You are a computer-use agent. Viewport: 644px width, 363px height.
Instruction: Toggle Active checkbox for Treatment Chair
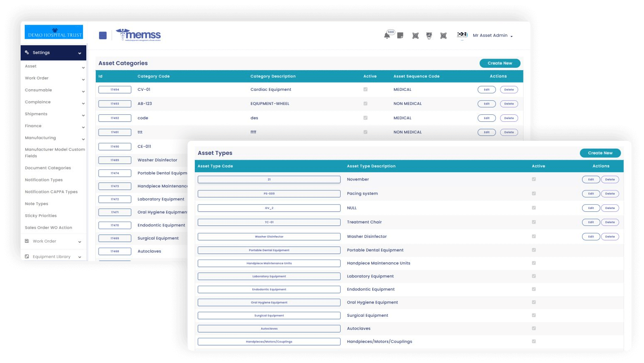pyautogui.click(x=534, y=222)
